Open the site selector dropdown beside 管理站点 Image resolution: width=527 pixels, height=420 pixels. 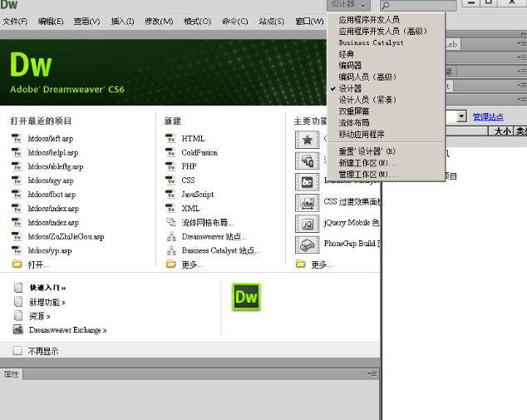(462, 116)
